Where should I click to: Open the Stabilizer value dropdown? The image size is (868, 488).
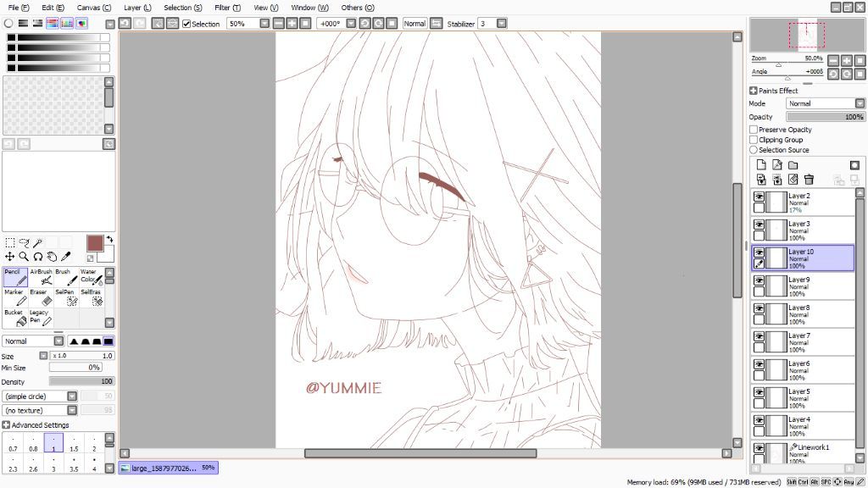[502, 23]
